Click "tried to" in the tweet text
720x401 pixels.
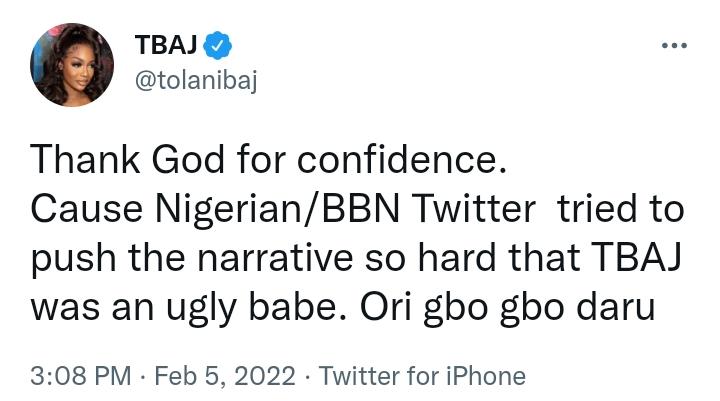[621, 209]
